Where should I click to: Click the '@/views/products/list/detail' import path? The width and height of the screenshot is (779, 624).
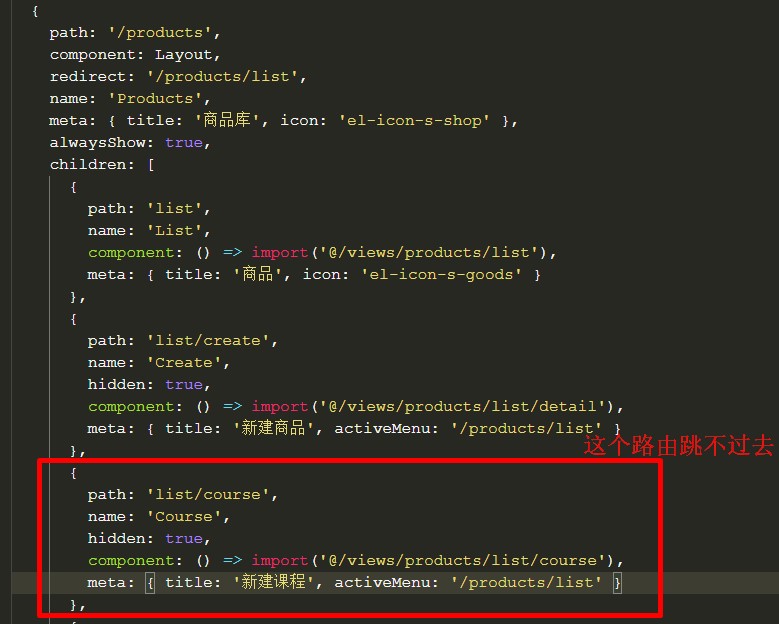click(x=463, y=406)
